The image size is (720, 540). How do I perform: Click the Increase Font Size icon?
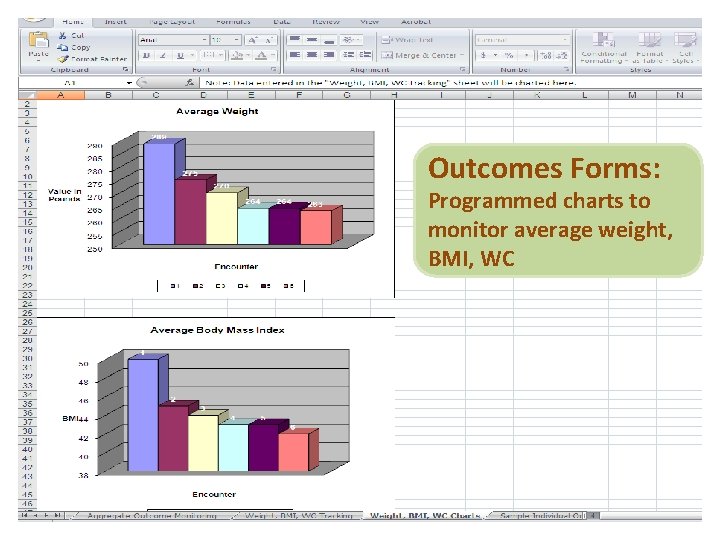click(x=253, y=40)
